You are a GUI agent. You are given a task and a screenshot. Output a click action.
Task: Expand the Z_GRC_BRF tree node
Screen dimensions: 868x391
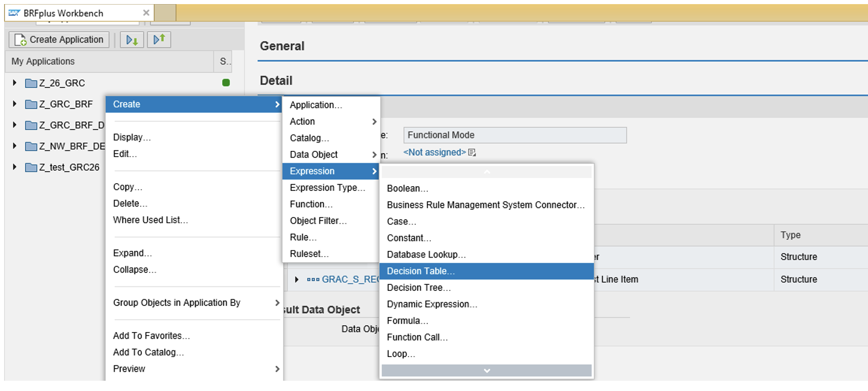pyautogui.click(x=14, y=104)
